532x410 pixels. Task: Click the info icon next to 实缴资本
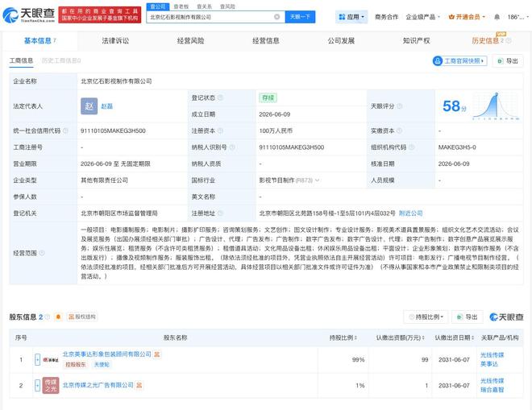tap(399, 130)
